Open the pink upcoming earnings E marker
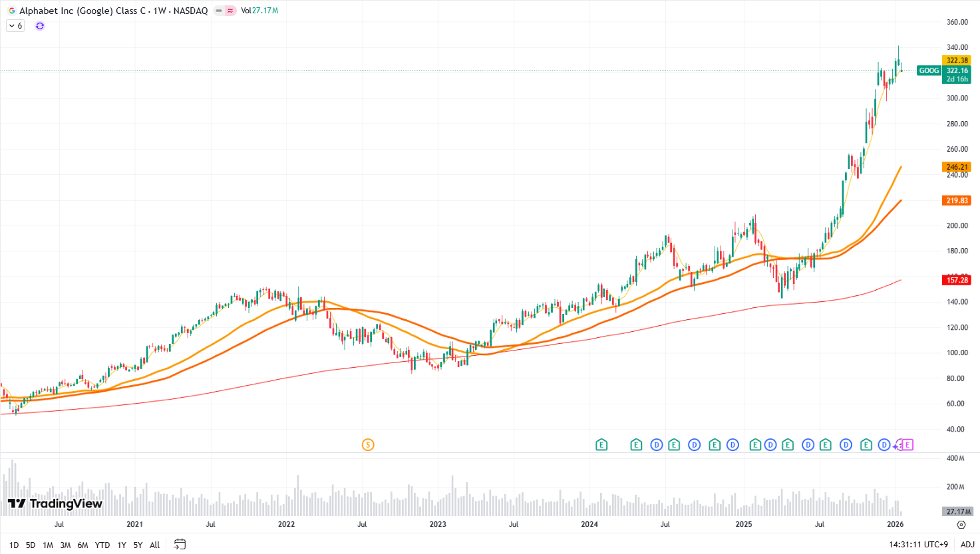The image size is (980, 554). (x=907, y=445)
